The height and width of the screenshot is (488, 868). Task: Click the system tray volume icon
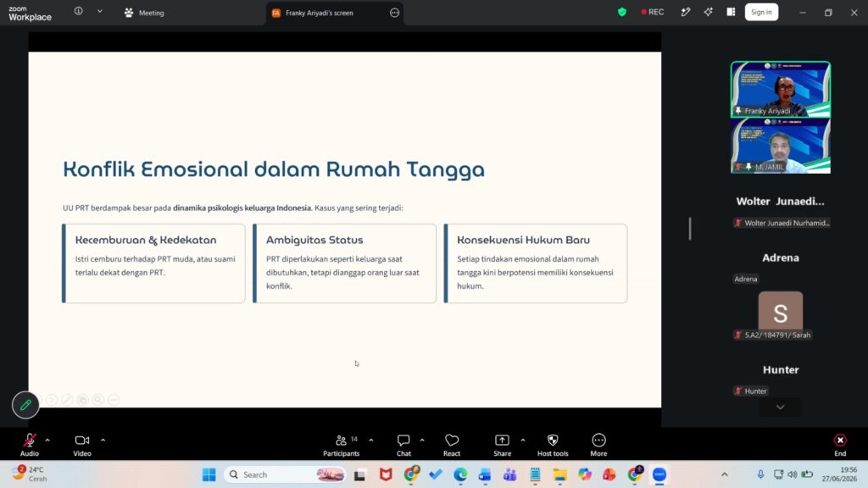[793, 474]
